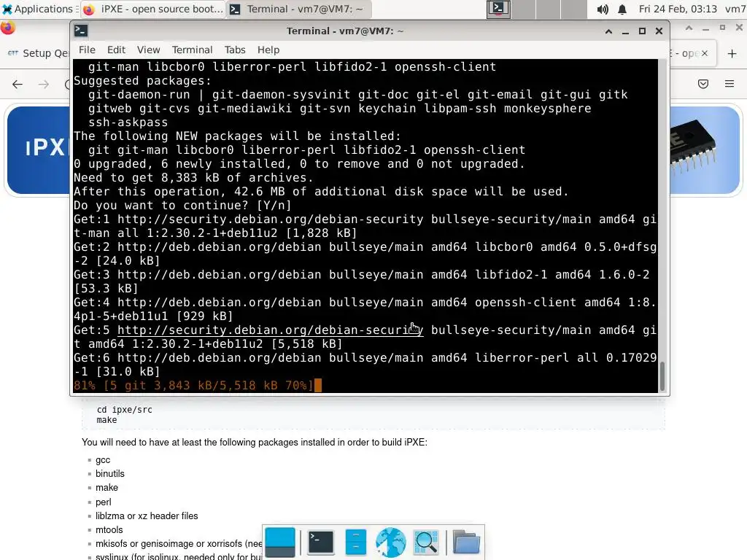Screen dimensions: 747x560
Task: Go back in Firefox history
Action: coord(18,85)
